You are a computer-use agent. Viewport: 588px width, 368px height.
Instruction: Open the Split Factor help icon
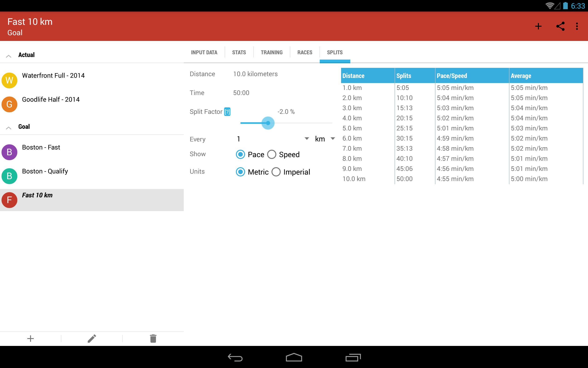point(227,112)
